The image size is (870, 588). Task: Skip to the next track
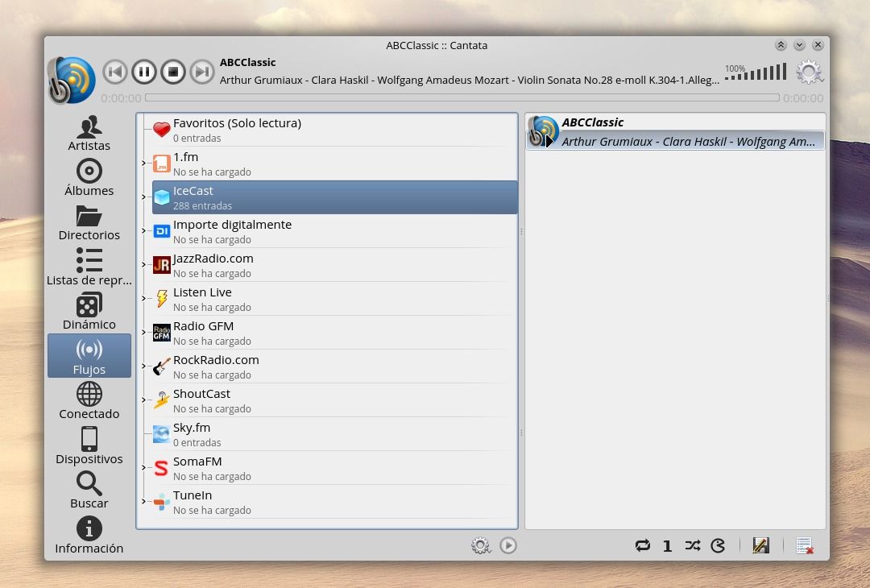click(201, 72)
